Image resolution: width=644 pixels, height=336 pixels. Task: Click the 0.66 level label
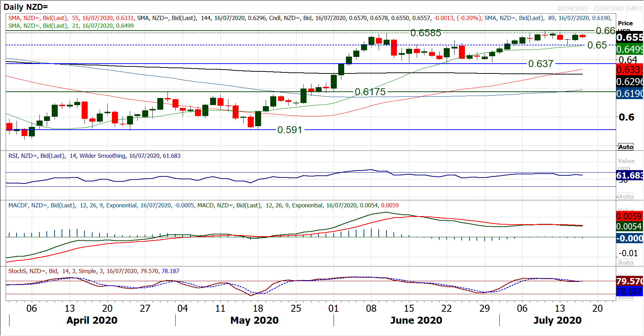pyautogui.click(x=605, y=31)
